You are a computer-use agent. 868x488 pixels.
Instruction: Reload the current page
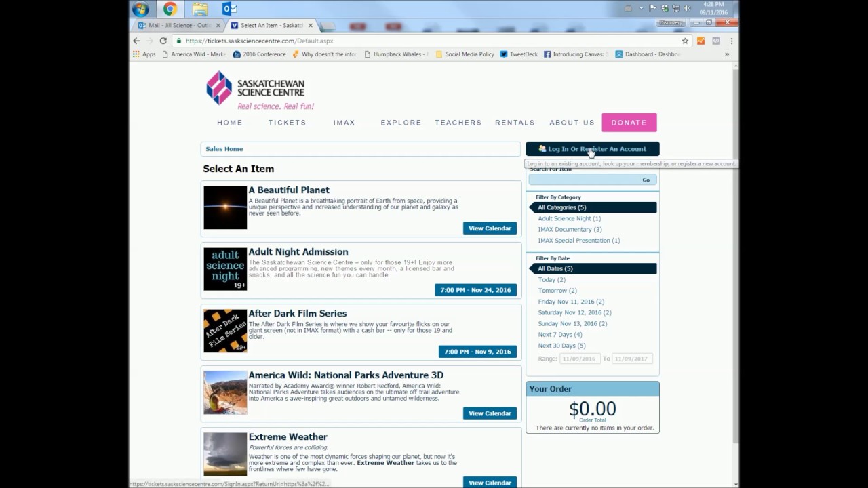click(x=163, y=41)
